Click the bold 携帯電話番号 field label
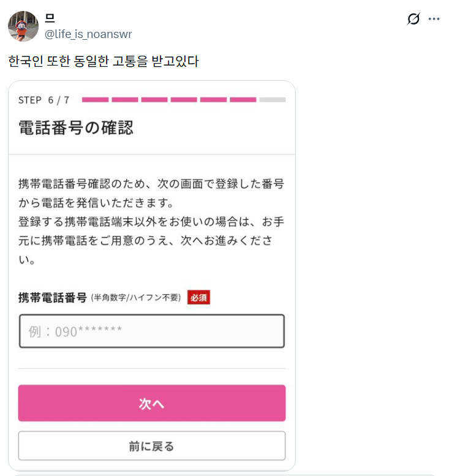Viewport: 452px width, 476px height. (53, 298)
